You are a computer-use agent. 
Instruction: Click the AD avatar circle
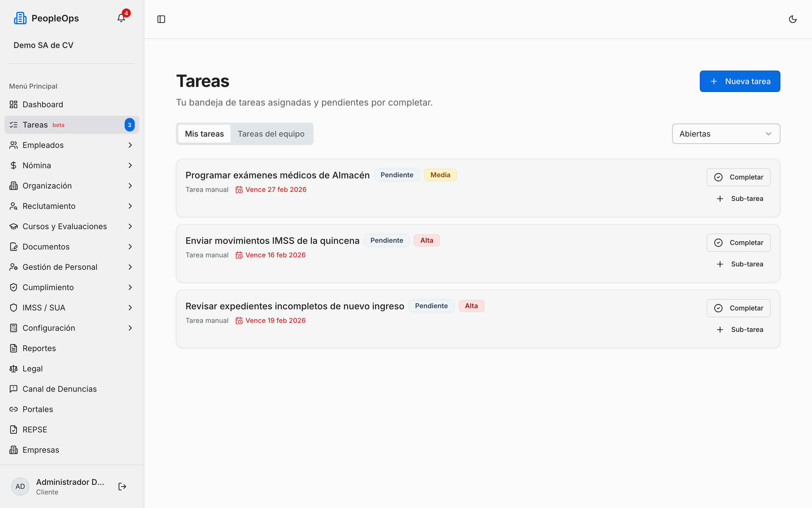tap(20, 487)
